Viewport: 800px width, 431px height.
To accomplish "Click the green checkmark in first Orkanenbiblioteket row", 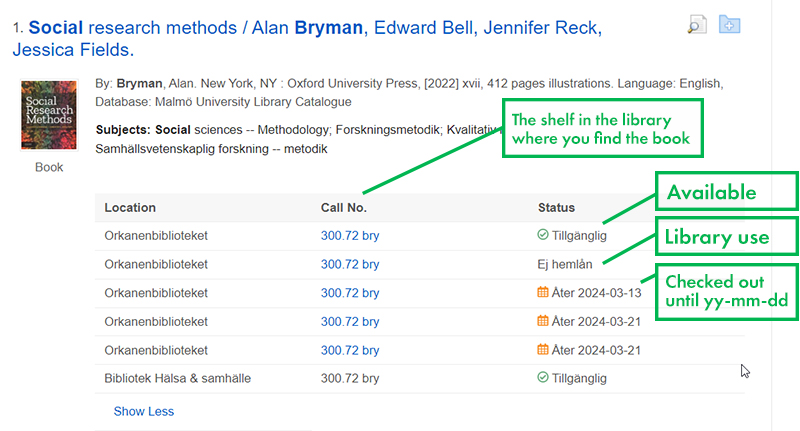I will [x=543, y=236].
